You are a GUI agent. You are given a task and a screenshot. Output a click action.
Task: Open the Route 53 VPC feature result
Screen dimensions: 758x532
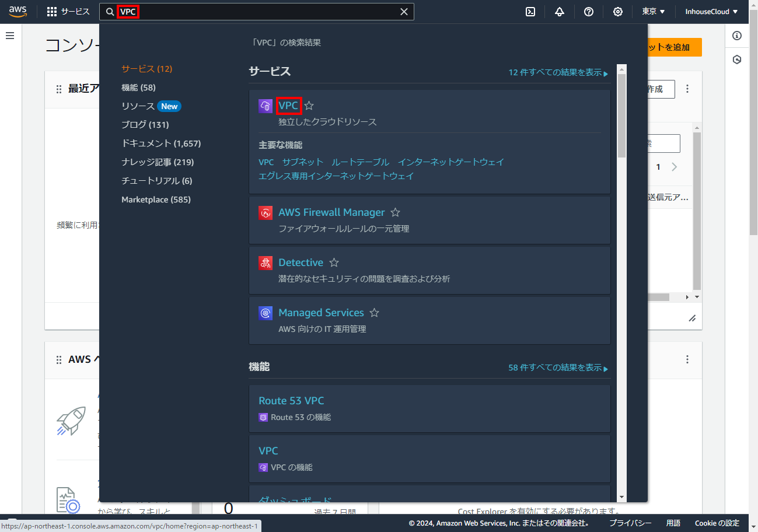click(291, 401)
